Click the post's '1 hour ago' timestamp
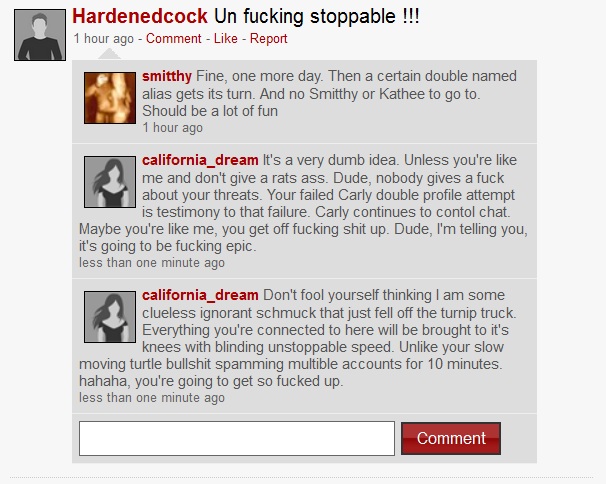 point(104,39)
